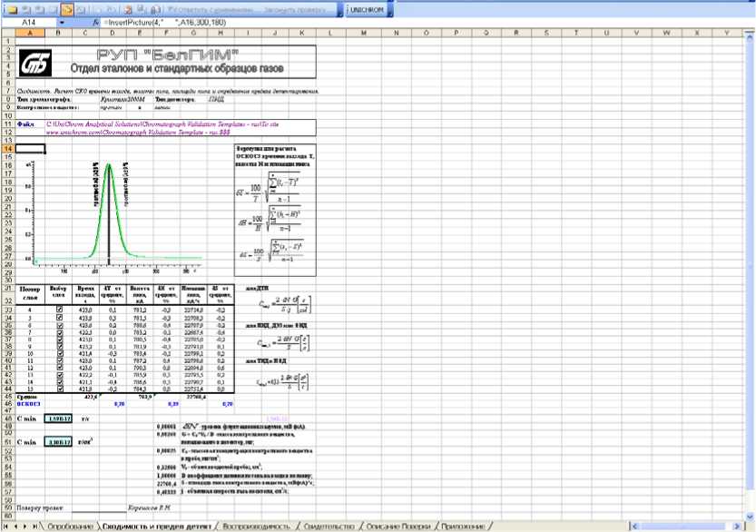The height and width of the screenshot is (532, 756).
Task: Open toolbar options arrow left of UNICHROM
Action: point(340,10)
